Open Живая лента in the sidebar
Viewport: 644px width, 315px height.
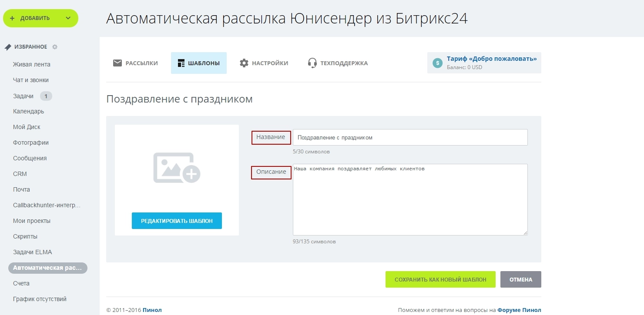click(x=32, y=64)
